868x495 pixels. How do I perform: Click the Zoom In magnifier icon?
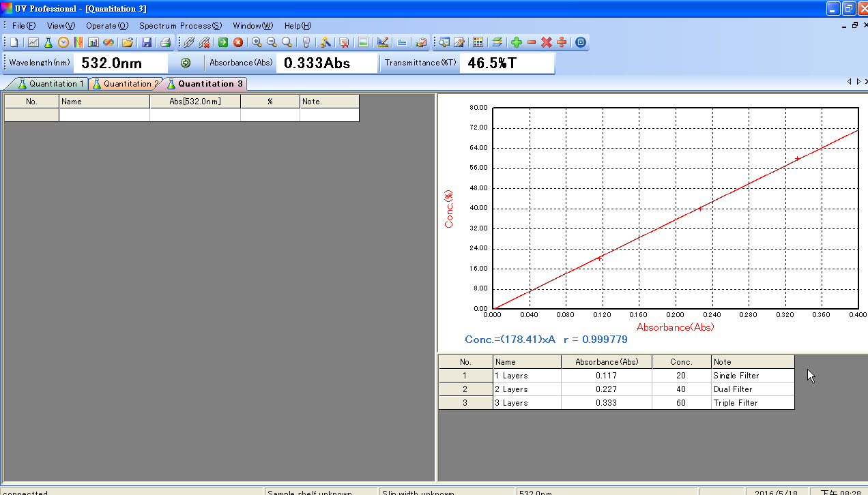(257, 42)
